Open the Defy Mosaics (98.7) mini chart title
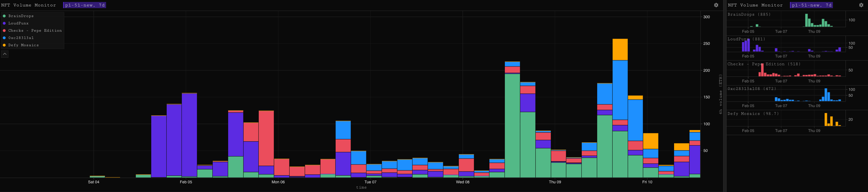The height and width of the screenshot is (192, 868). coord(753,114)
